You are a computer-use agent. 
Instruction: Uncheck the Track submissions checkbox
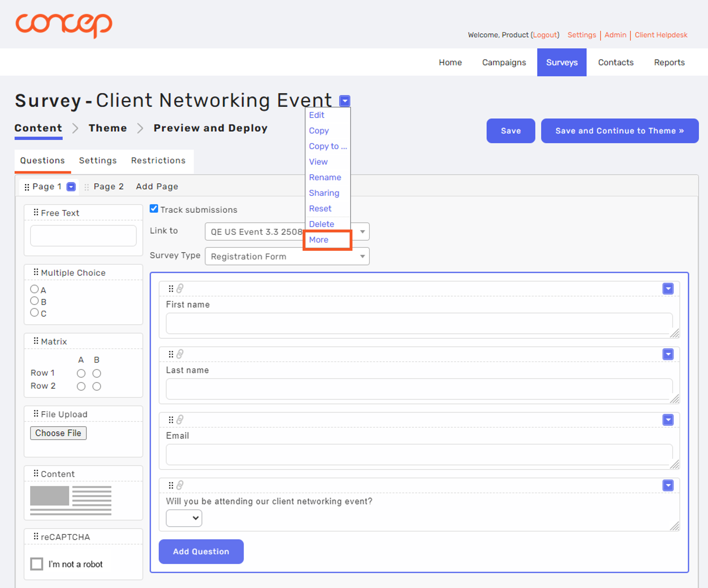point(154,209)
